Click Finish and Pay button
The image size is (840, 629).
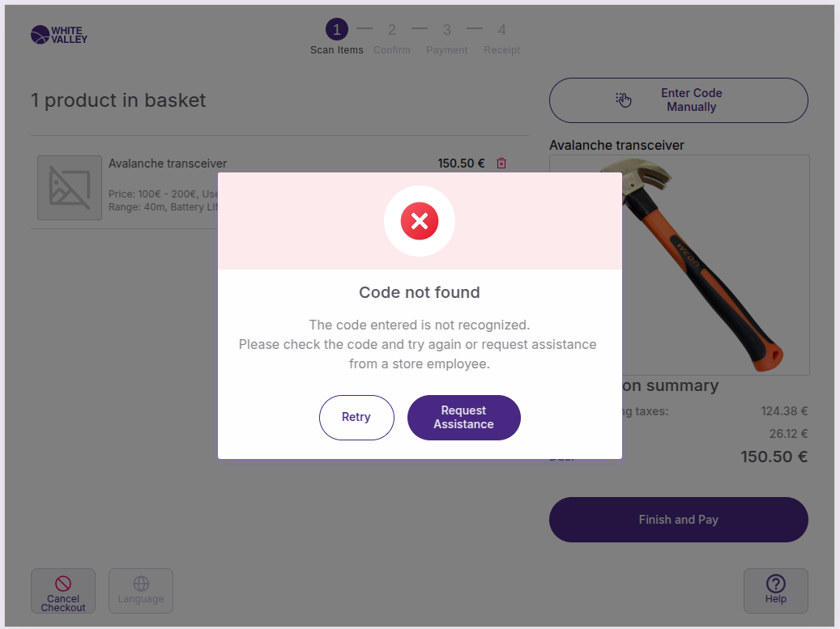point(678,520)
